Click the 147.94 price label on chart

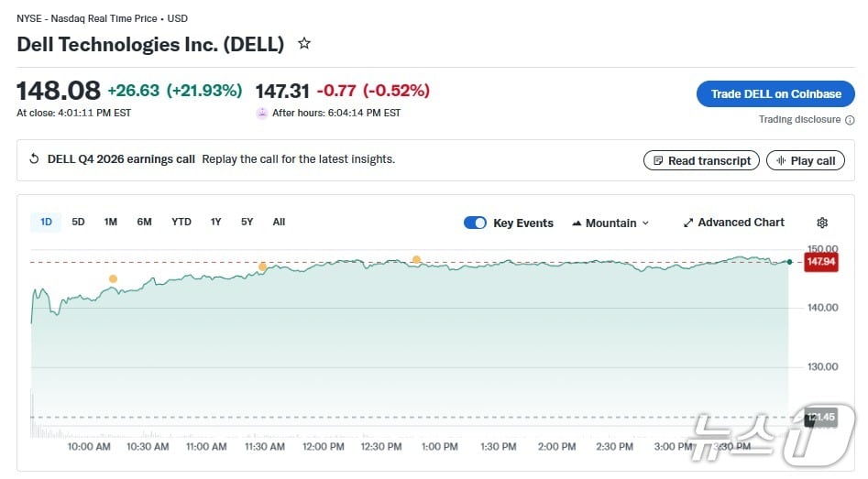(x=821, y=262)
